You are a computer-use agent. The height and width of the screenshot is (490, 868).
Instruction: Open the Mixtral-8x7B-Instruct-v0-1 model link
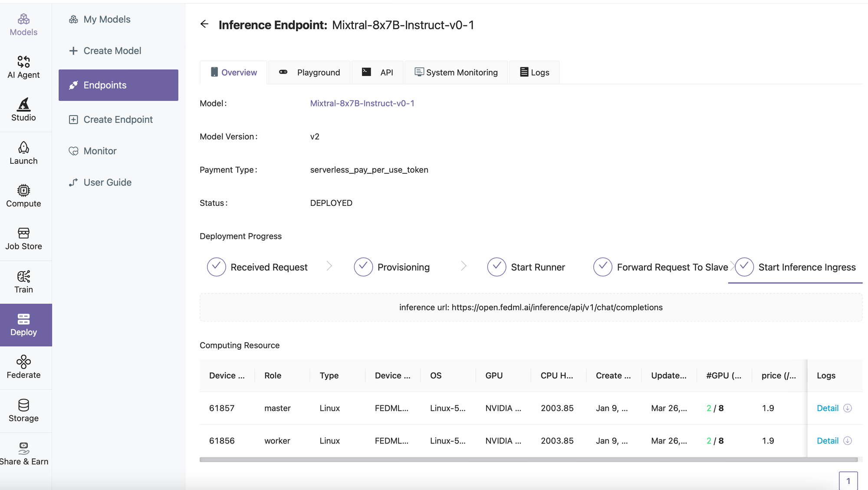click(362, 103)
